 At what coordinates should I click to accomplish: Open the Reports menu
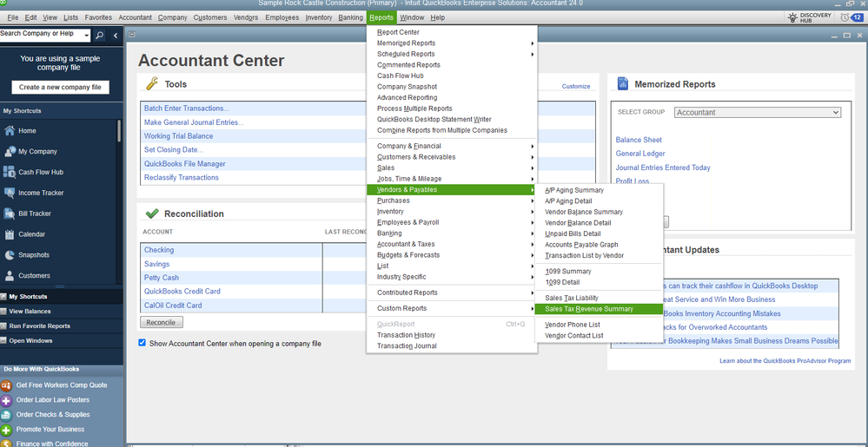(381, 17)
